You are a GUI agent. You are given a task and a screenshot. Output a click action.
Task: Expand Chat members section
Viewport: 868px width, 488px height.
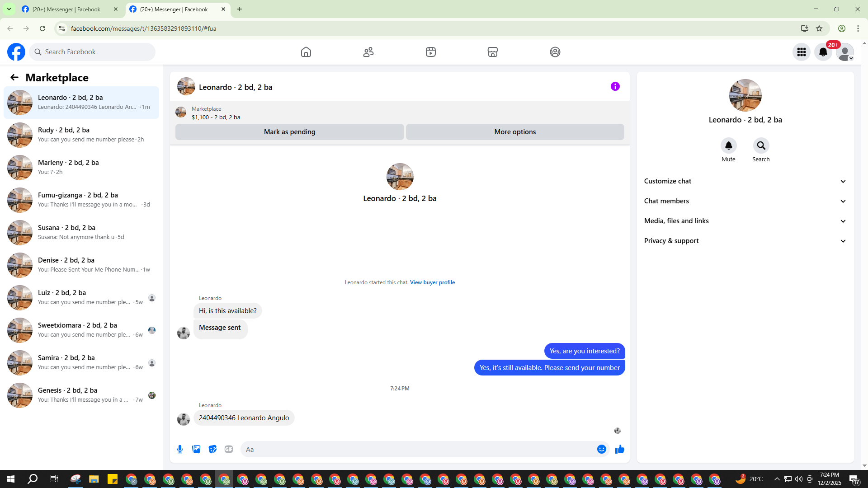pos(745,201)
